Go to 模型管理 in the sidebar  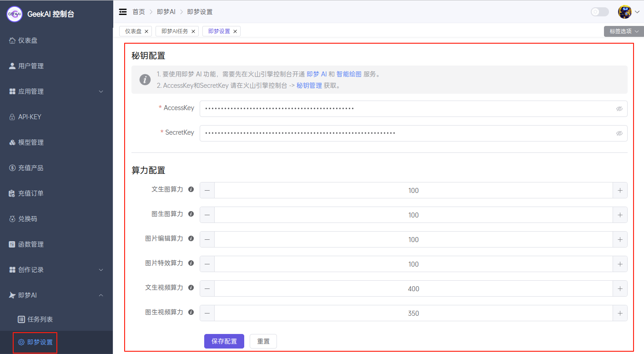click(x=56, y=142)
